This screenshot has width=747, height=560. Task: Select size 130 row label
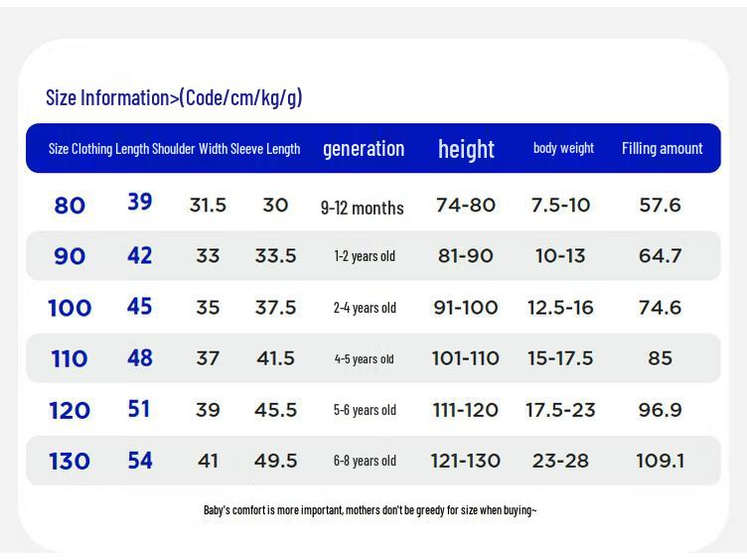70,461
